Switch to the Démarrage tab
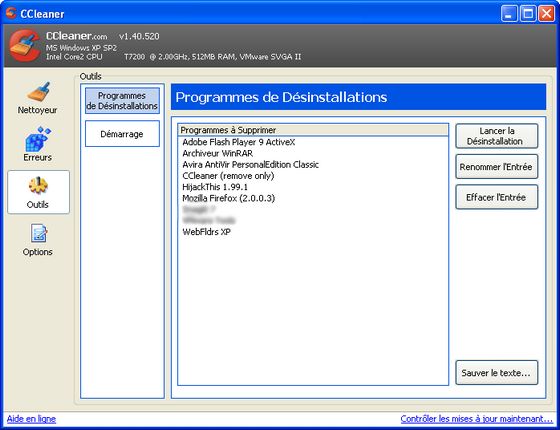Screen dimensions: 560x430 tap(122, 134)
